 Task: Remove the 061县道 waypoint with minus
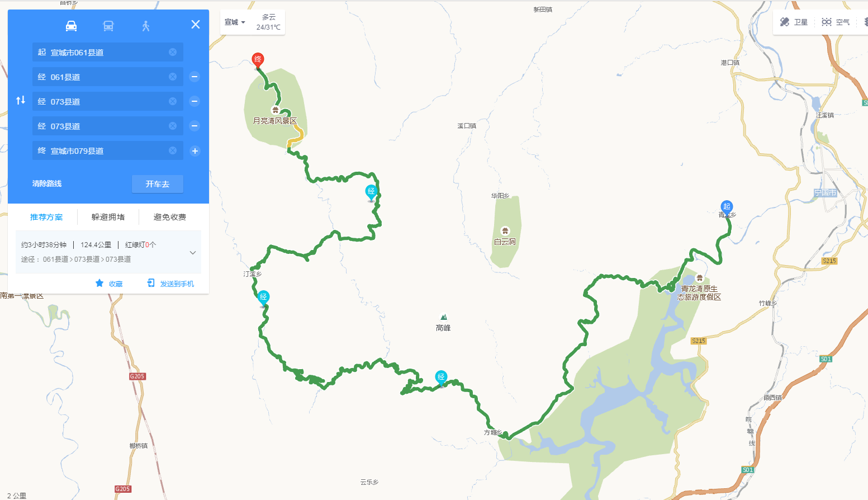coord(195,77)
